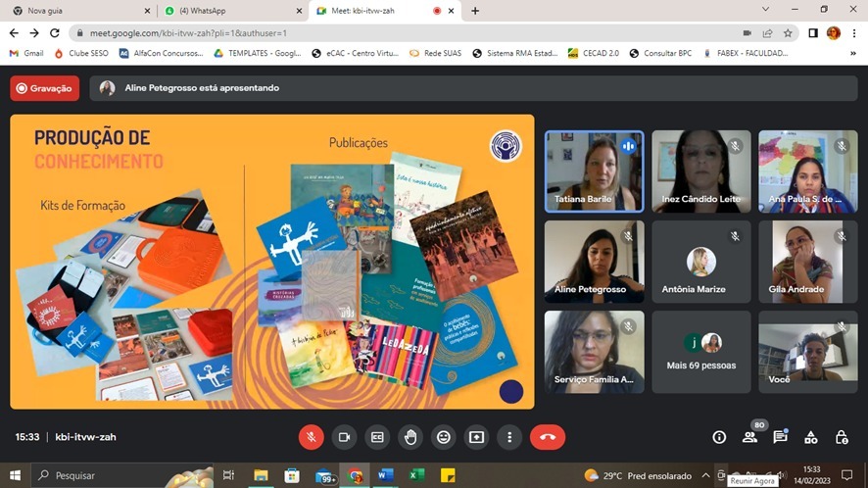Switch to the WhatsApp tab
This screenshot has width=868, height=488.
pyautogui.click(x=231, y=11)
